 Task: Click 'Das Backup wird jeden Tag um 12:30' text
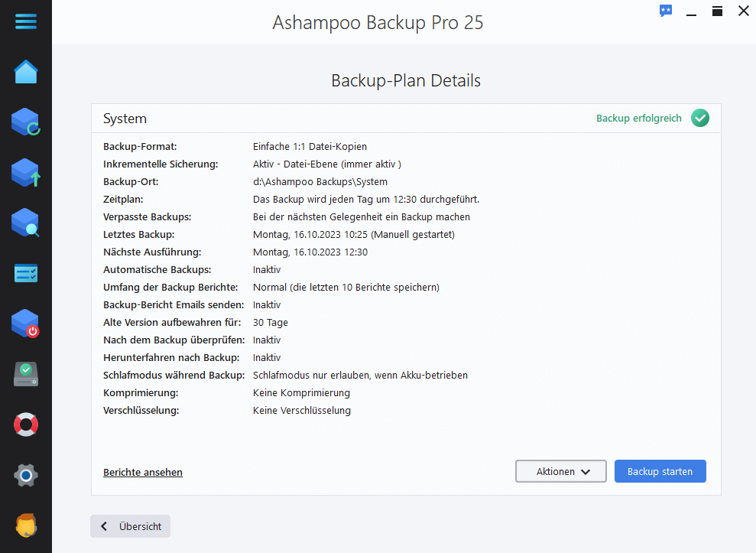tap(335, 200)
